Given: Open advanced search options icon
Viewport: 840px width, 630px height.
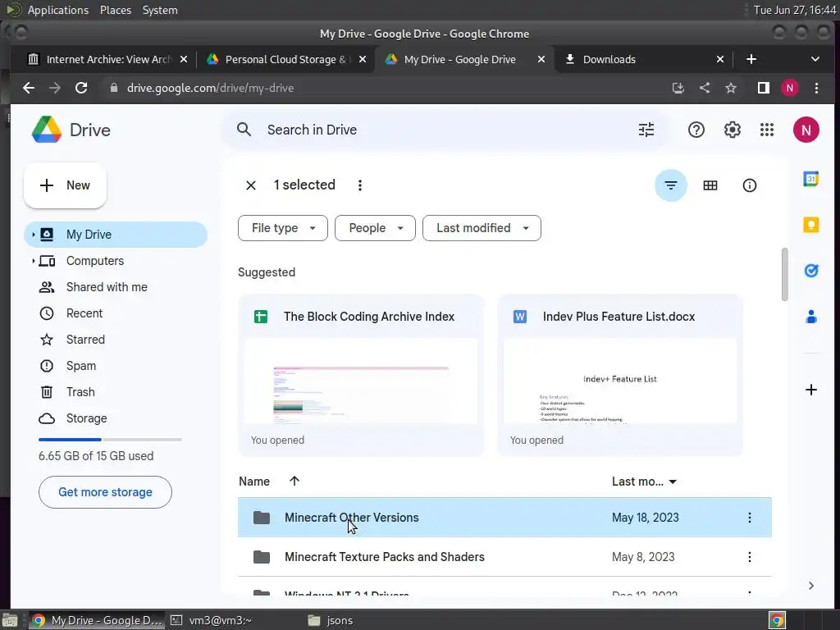Looking at the screenshot, I should (646, 130).
